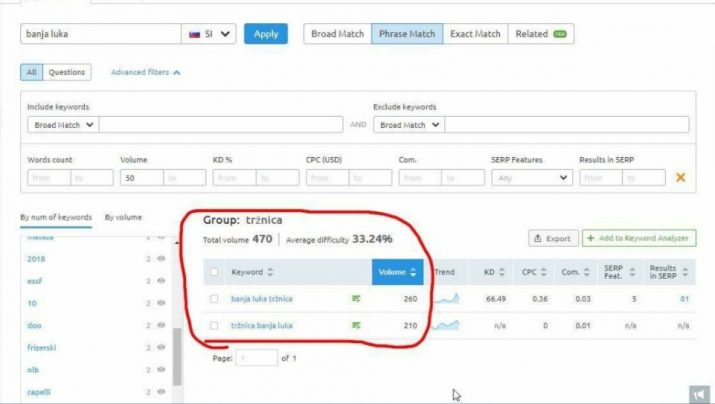Open the Include keywords Broad Match dropdown
Image resolution: width=715 pixels, height=404 pixels.
63,125
